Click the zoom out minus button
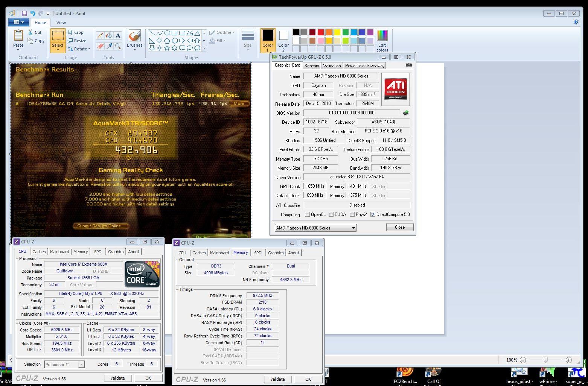This screenshot has width=588, height=386. pos(523,360)
